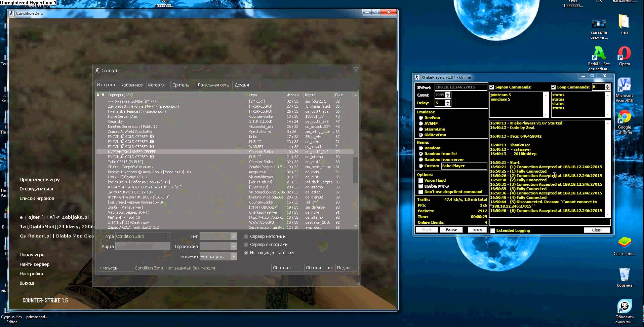Viewport: 644px width, 327px height.
Task: Tick the Enable Proxy checkbox
Action: (420, 186)
